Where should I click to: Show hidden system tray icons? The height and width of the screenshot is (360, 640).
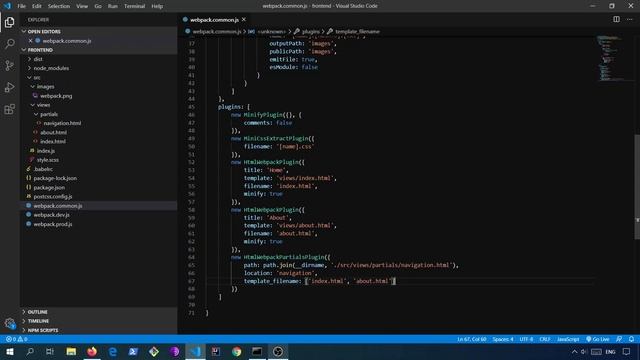tap(574, 351)
